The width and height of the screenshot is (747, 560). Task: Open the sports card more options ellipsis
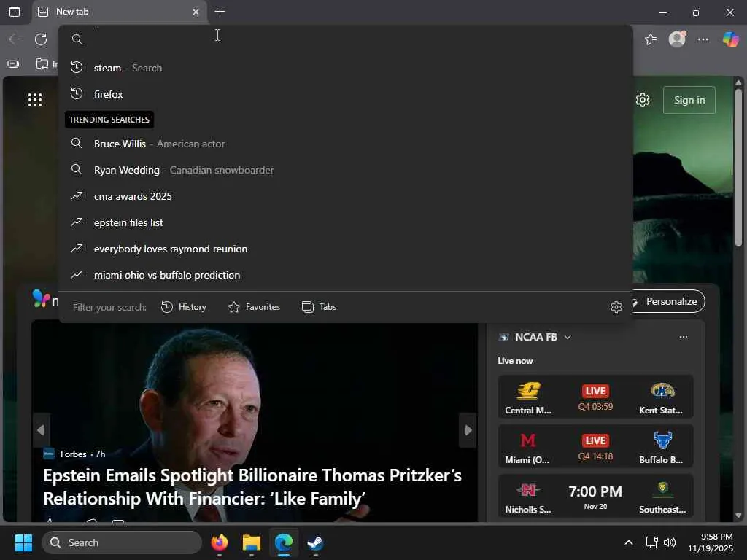[x=683, y=337]
